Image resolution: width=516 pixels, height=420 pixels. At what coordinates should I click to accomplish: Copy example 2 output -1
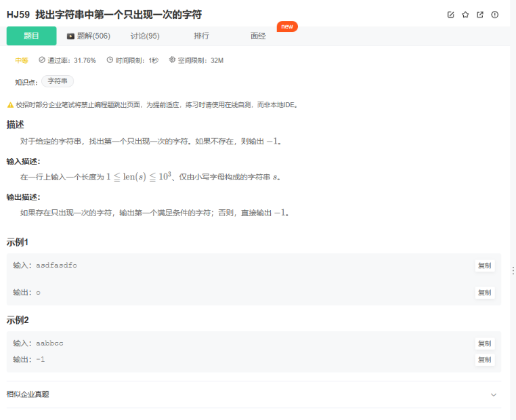485,360
